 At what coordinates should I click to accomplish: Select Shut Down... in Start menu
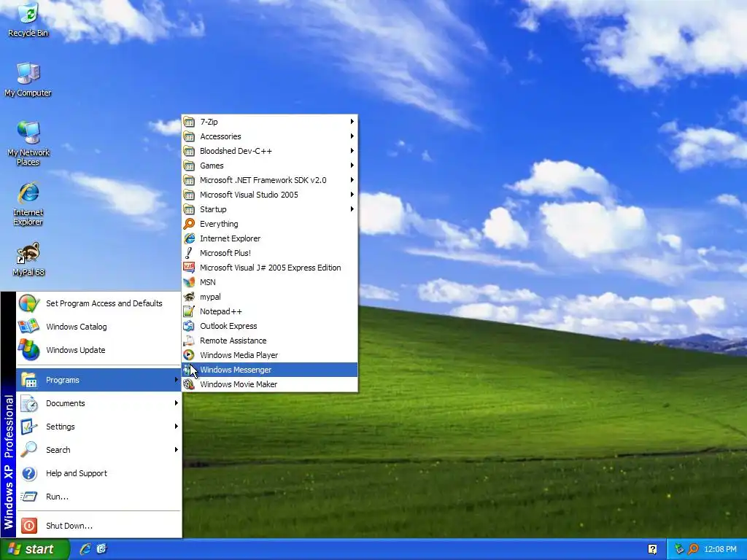(x=98, y=526)
